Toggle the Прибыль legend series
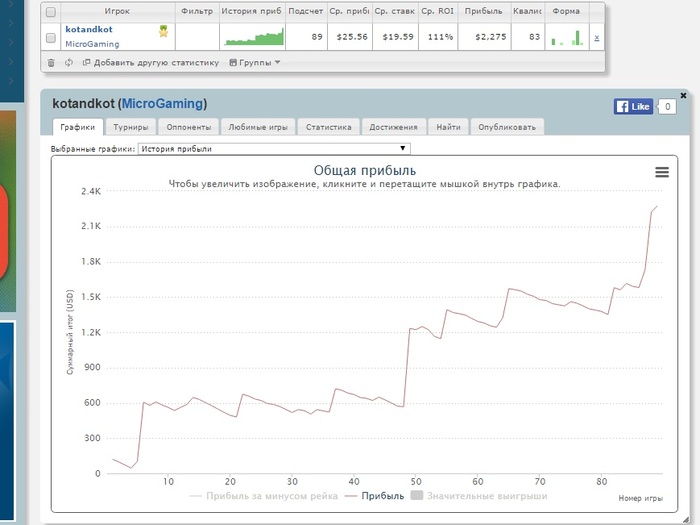 [x=374, y=496]
